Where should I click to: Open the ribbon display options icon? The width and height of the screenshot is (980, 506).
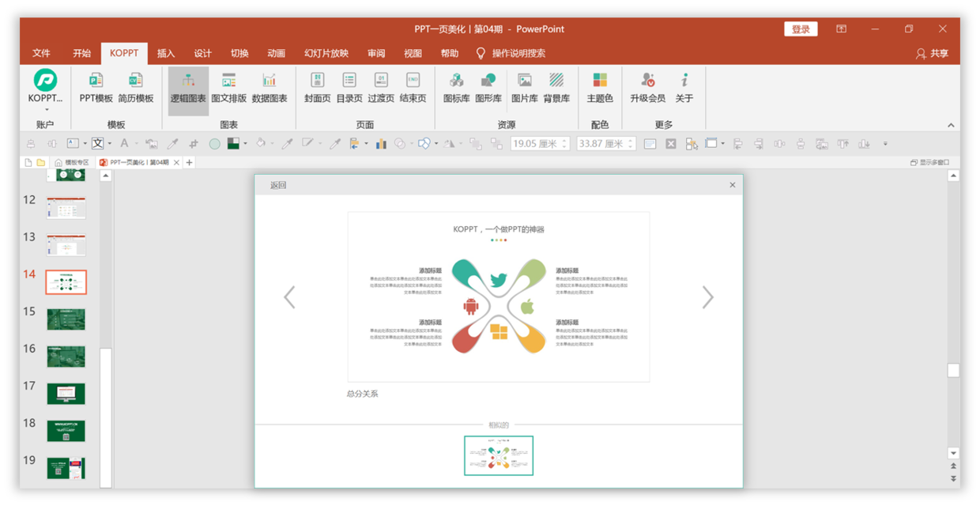point(841,29)
